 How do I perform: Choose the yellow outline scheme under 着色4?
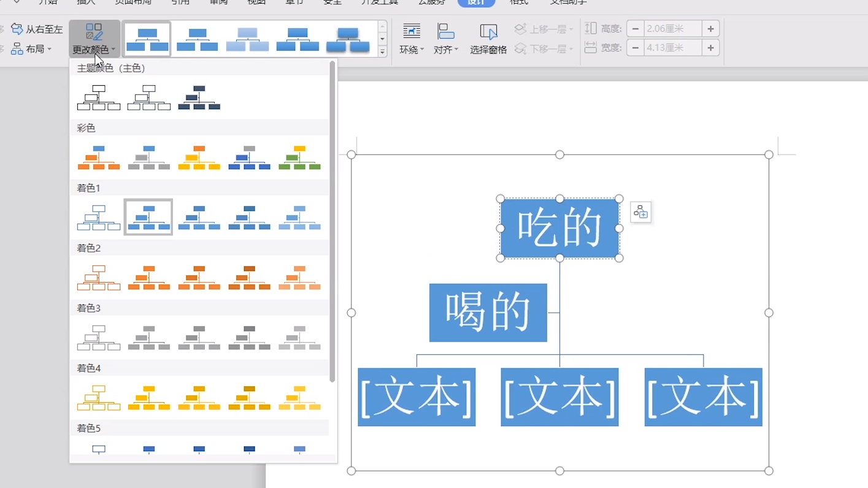point(99,398)
